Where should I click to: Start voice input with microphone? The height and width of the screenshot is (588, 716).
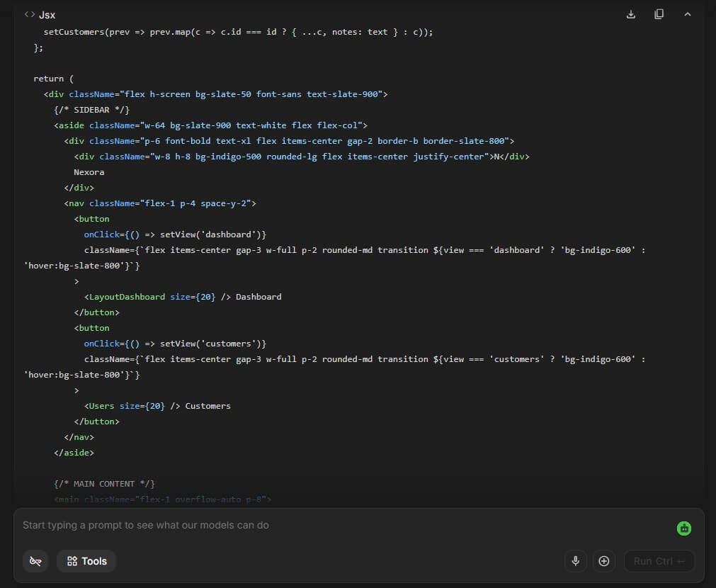pos(575,561)
